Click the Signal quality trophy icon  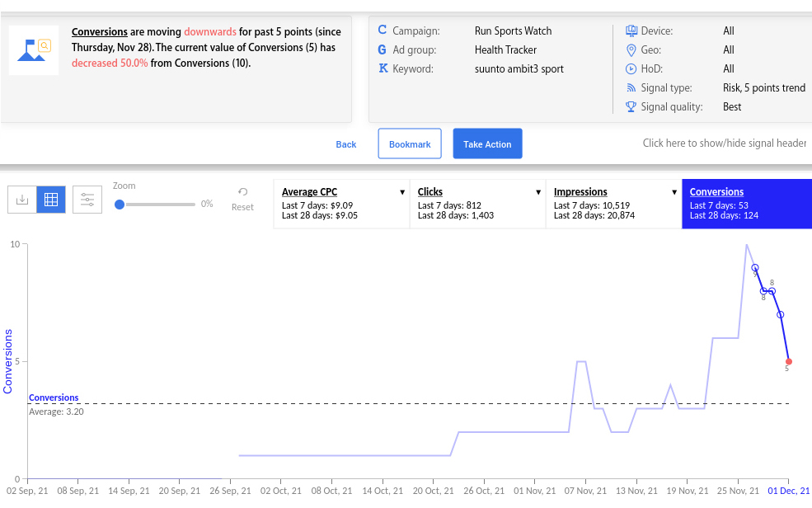631,107
